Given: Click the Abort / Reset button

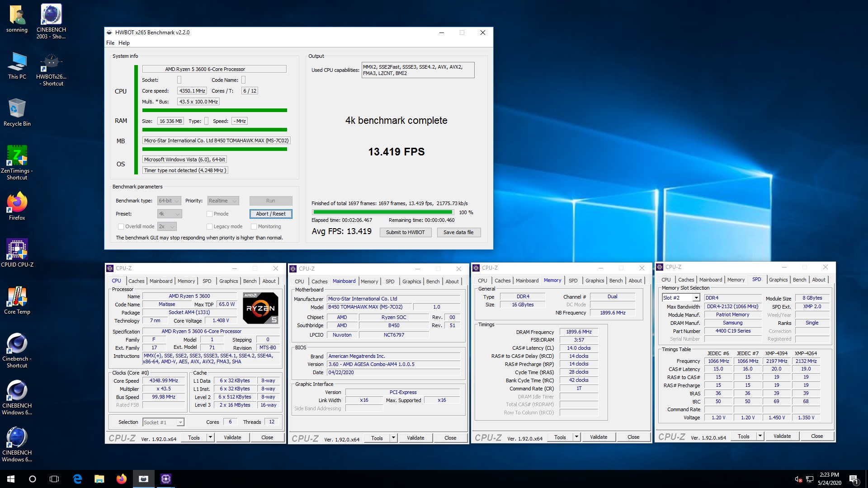Looking at the screenshot, I should point(271,214).
